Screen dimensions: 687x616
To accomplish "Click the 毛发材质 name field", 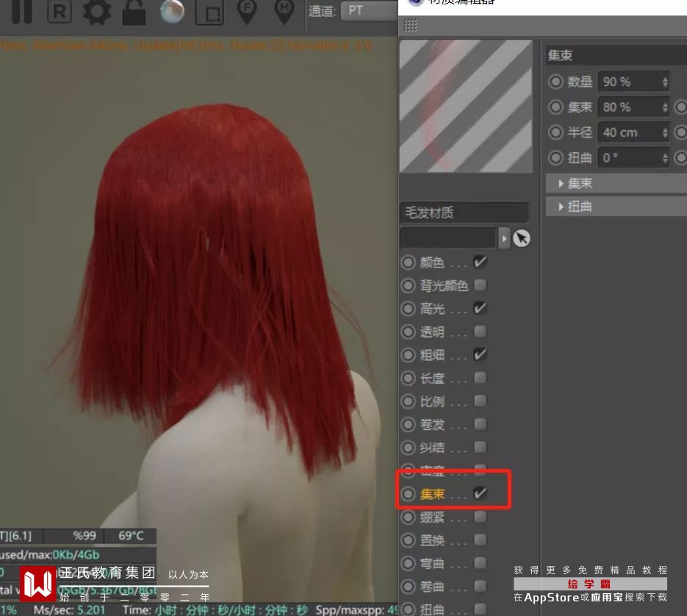I will (x=464, y=212).
